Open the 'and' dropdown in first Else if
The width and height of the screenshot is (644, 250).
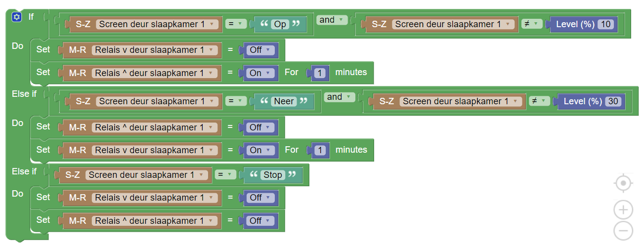(340, 97)
